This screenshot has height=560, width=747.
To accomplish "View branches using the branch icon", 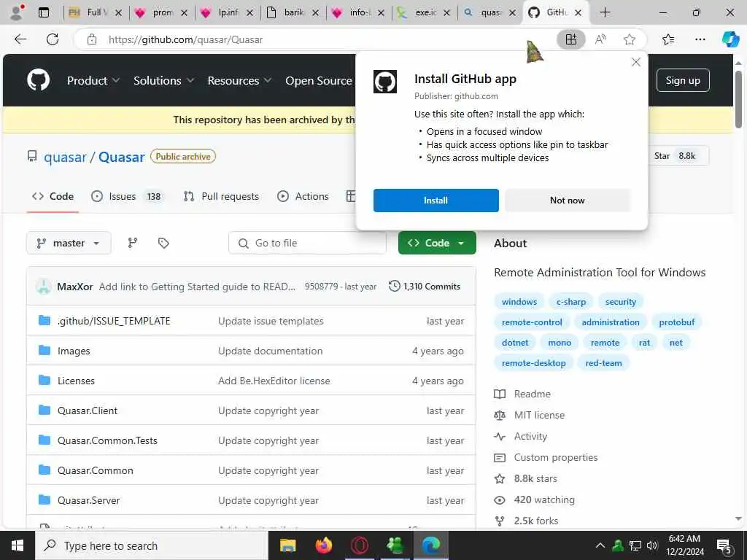I will pyautogui.click(x=133, y=243).
